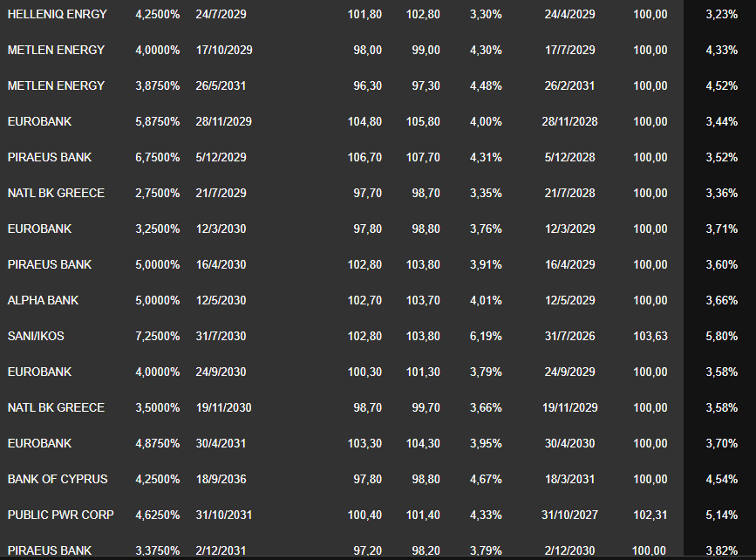
Task: Select call date 28/11/2028
Action: click(570, 121)
